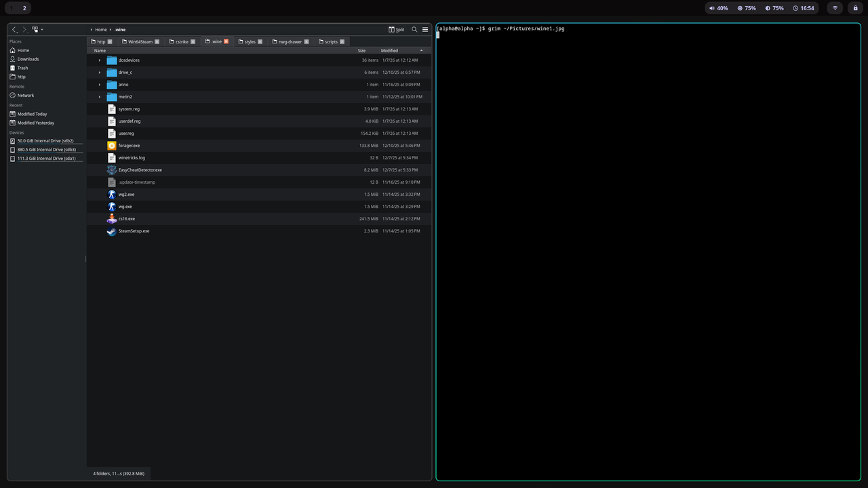Select wg2.exe icon
868x488 pixels.
pos(112,195)
